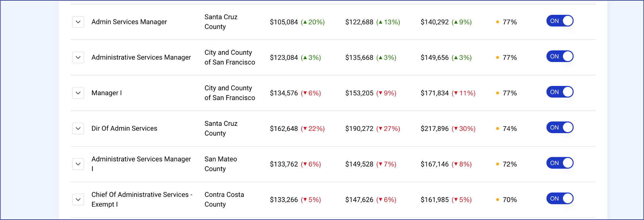
Task: Expand Administrative Services Manager I San Mateo row
Action: point(78,164)
